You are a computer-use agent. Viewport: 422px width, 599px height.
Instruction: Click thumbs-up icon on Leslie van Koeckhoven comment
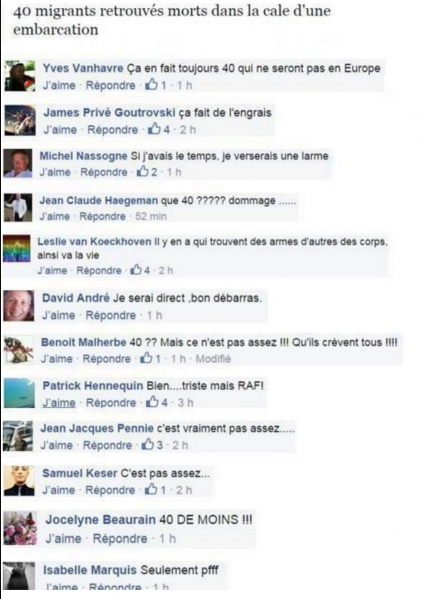point(136,270)
